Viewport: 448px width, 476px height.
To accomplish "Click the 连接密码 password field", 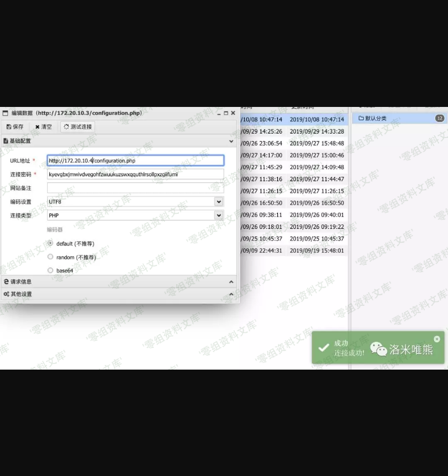I will 135,175.
